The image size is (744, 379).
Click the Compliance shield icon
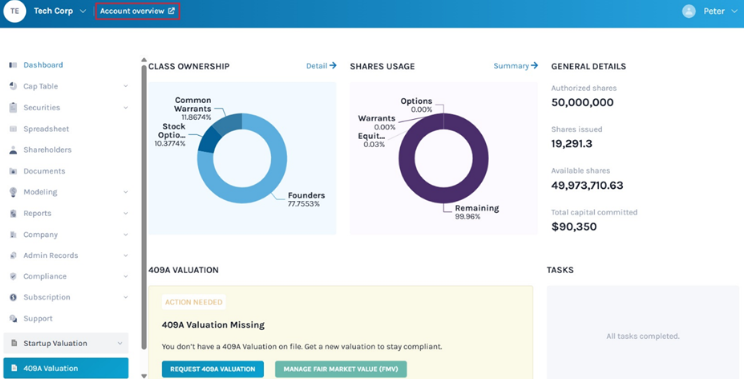[x=13, y=277]
